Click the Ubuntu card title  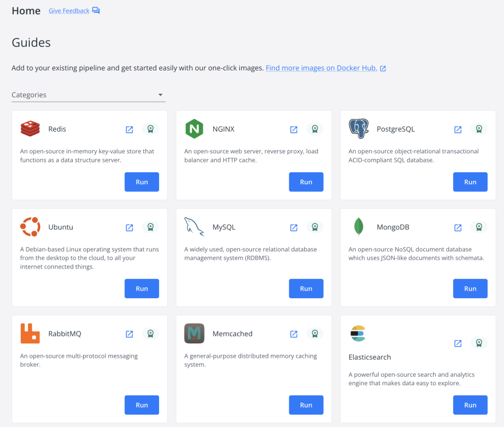point(61,227)
